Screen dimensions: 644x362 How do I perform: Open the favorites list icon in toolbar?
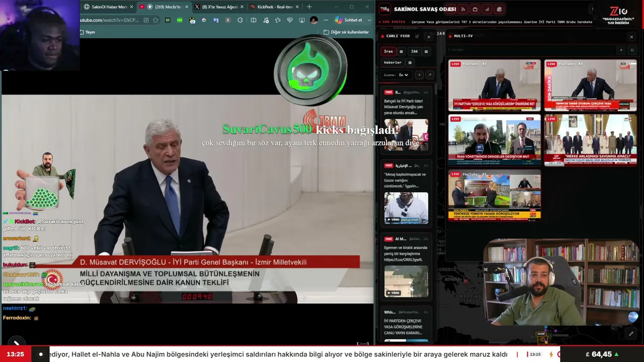click(x=278, y=20)
